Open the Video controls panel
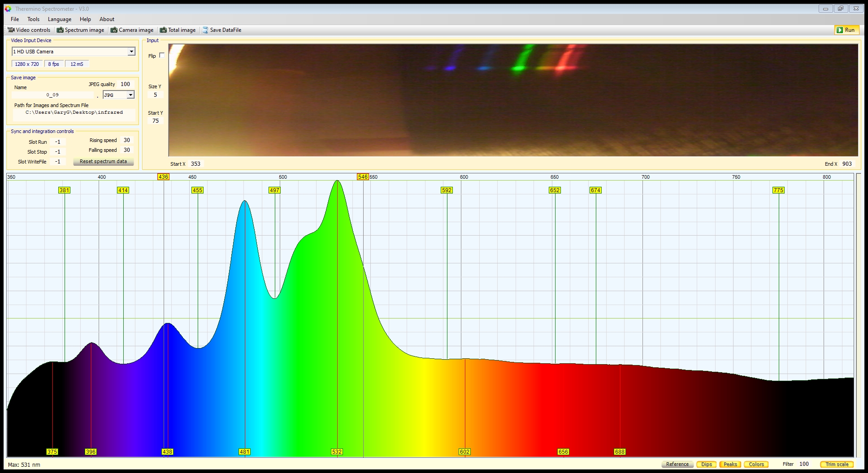This screenshot has width=868, height=473. pos(30,30)
